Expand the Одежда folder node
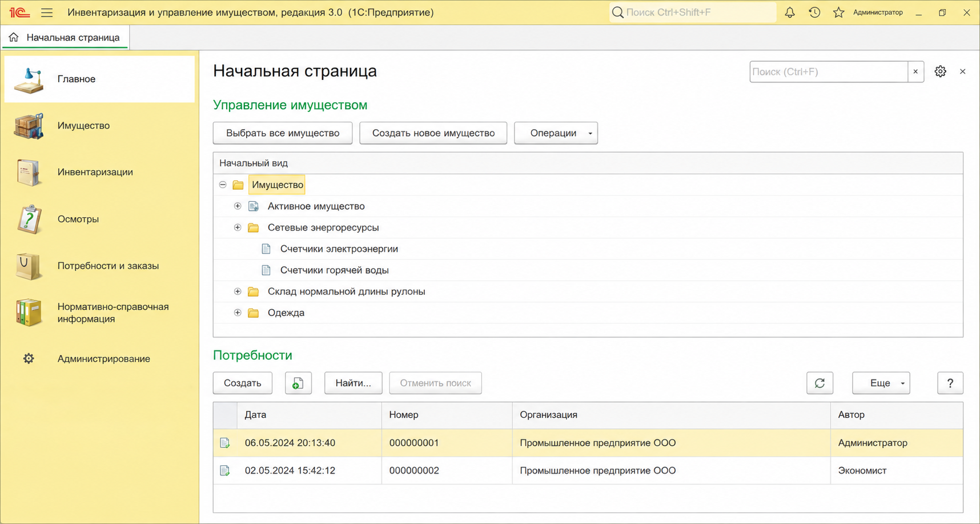The image size is (980, 524). (x=238, y=313)
